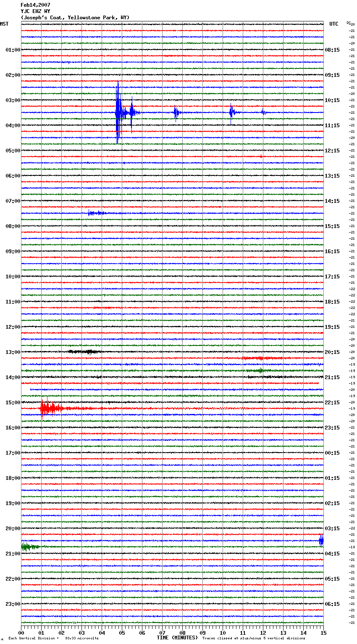The height and width of the screenshot is (644, 357).
Task: Click the blue aftershock burst near minute 8
Action: pos(176,113)
